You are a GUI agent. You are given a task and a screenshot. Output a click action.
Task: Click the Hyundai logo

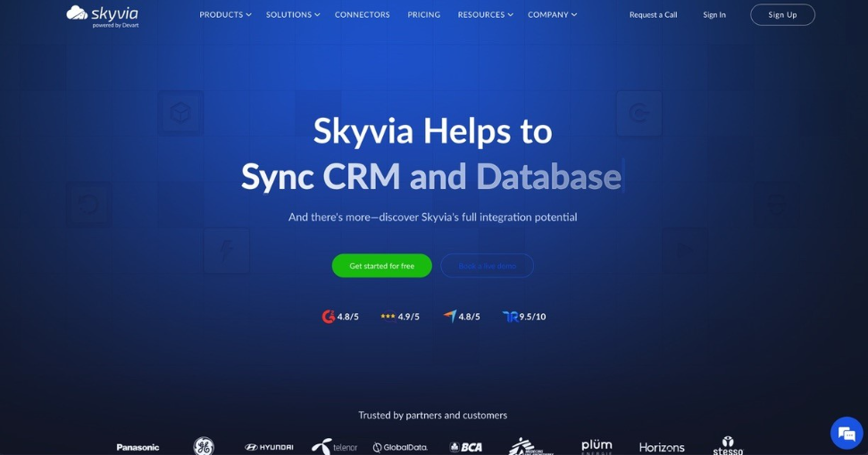tap(269, 447)
